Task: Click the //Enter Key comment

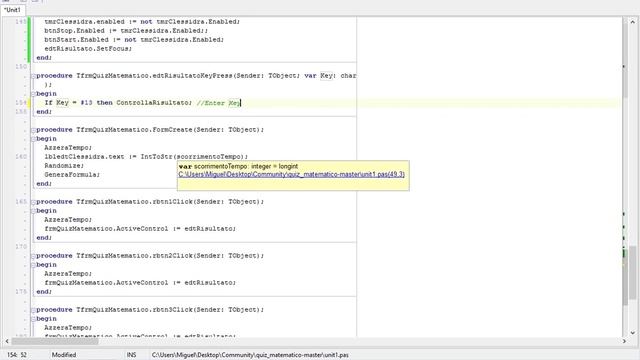Action: pyautogui.click(x=218, y=103)
